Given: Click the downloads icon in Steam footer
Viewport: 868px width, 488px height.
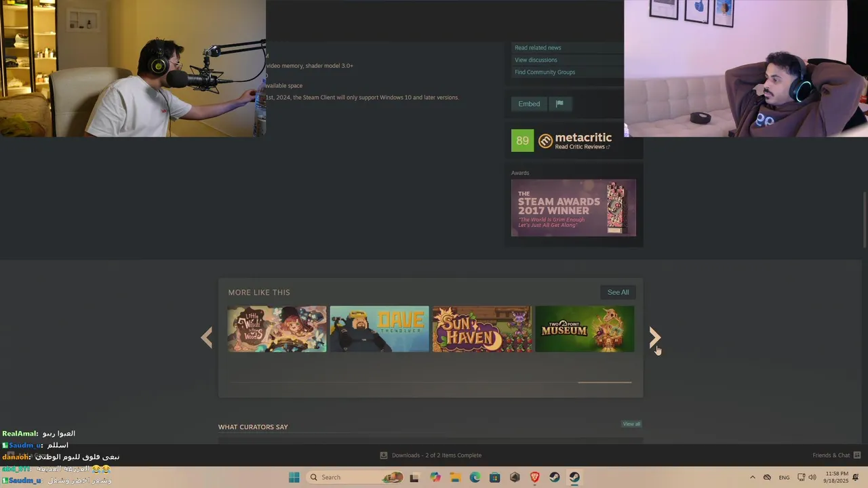Looking at the screenshot, I should [x=383, y=455].
